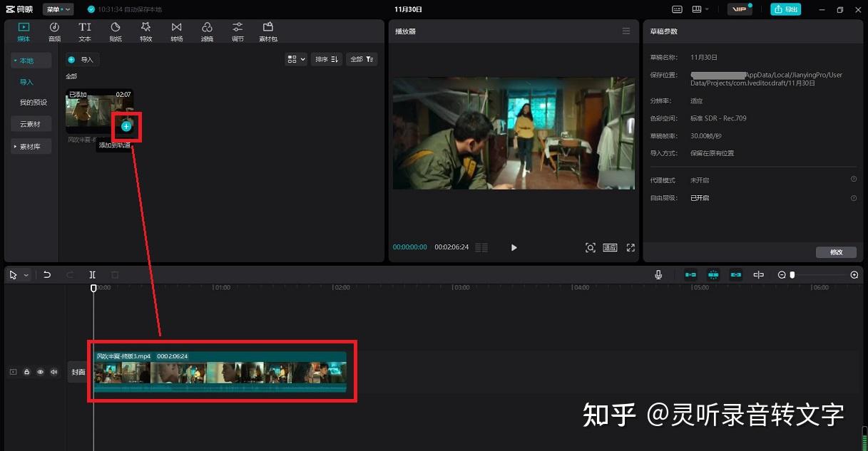Open the 全部 filter dropdown
Image resolution: width=868 pixels, height=451 pixels.
[362, 59]
